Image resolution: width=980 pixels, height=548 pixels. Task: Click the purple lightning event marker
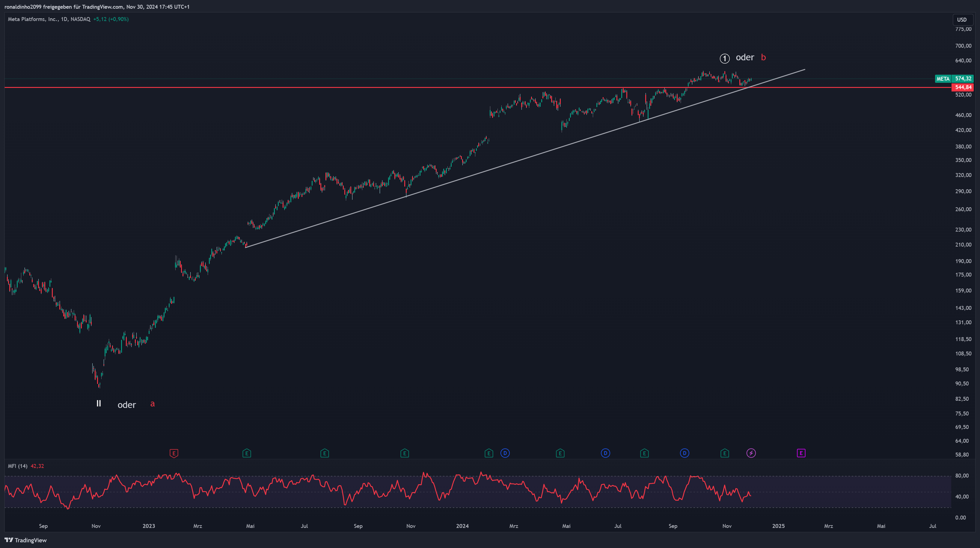751,453
